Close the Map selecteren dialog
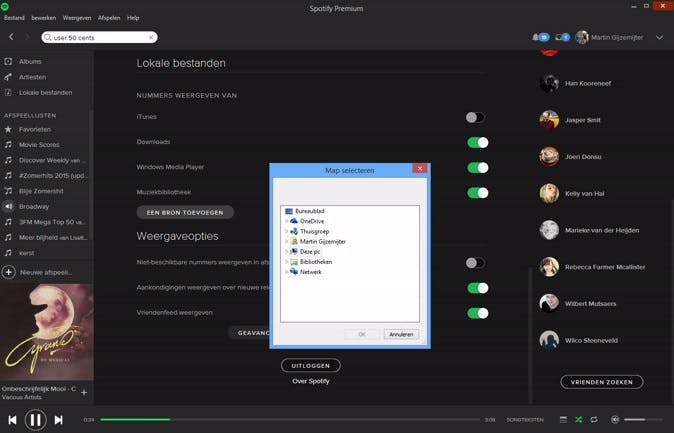Viewport: 674px width, 433px height. (x=420, y=169)
